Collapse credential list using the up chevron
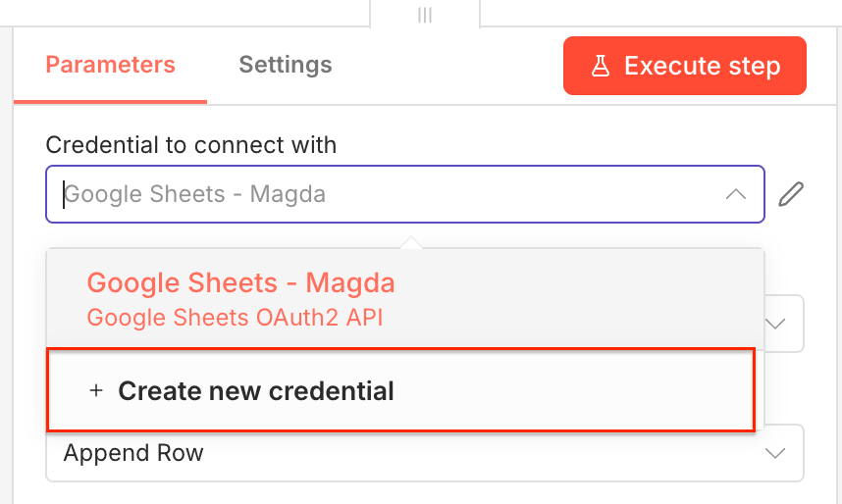The width and height of the screenshot is (842, 504). (735, 194)
